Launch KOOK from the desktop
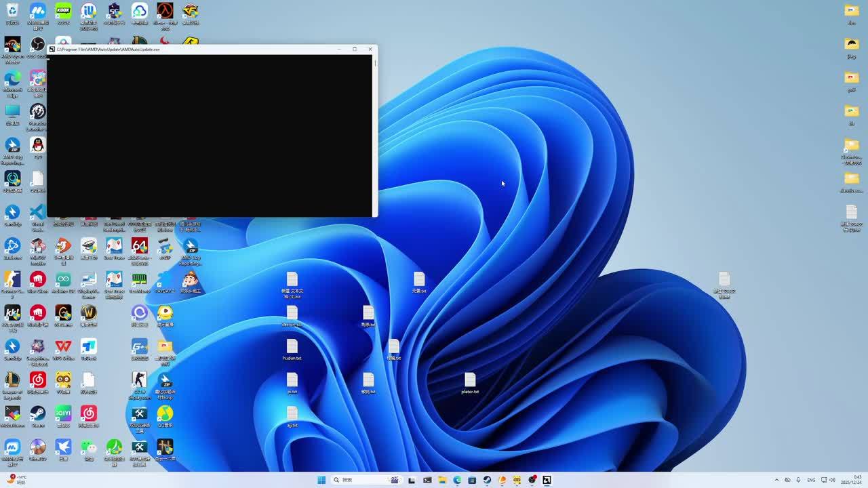This screenshot has height=488, width=868. click(63, 11)
